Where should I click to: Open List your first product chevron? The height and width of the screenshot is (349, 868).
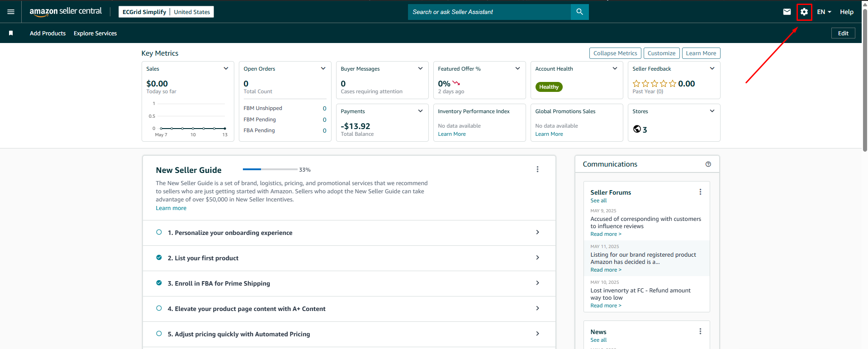click(x=537, y=258)
